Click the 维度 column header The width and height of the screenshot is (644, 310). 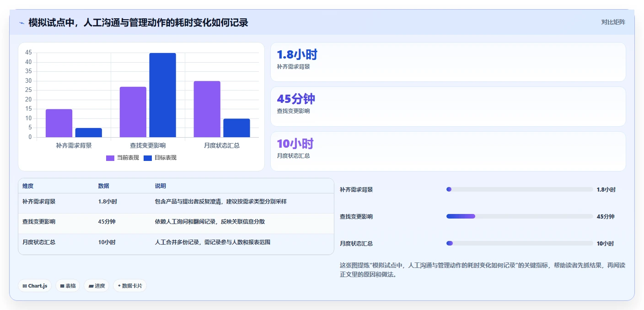[x=28, y=186]
